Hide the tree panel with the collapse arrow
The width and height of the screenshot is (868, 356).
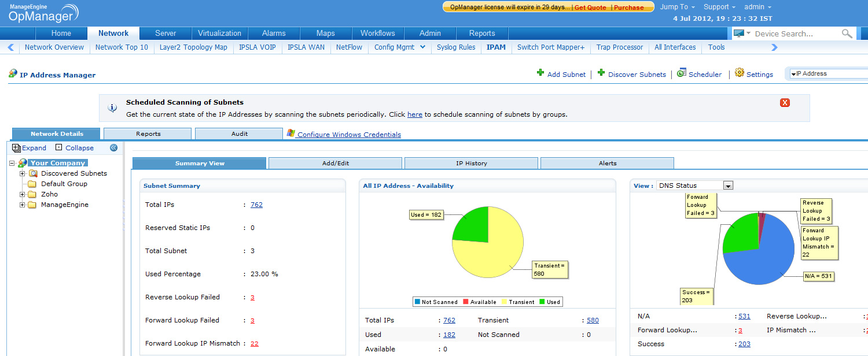point(113,148)
